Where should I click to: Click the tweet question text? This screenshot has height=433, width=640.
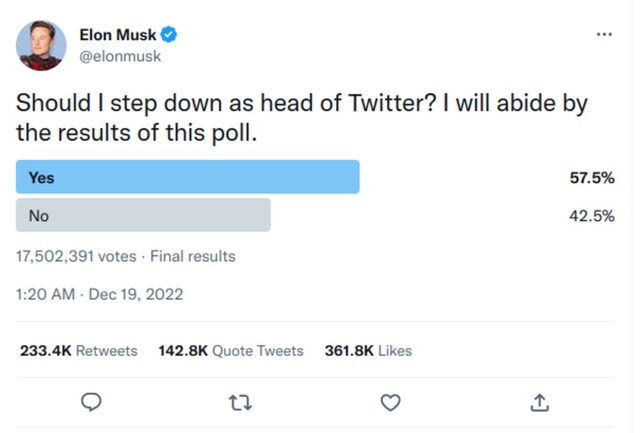300,116
